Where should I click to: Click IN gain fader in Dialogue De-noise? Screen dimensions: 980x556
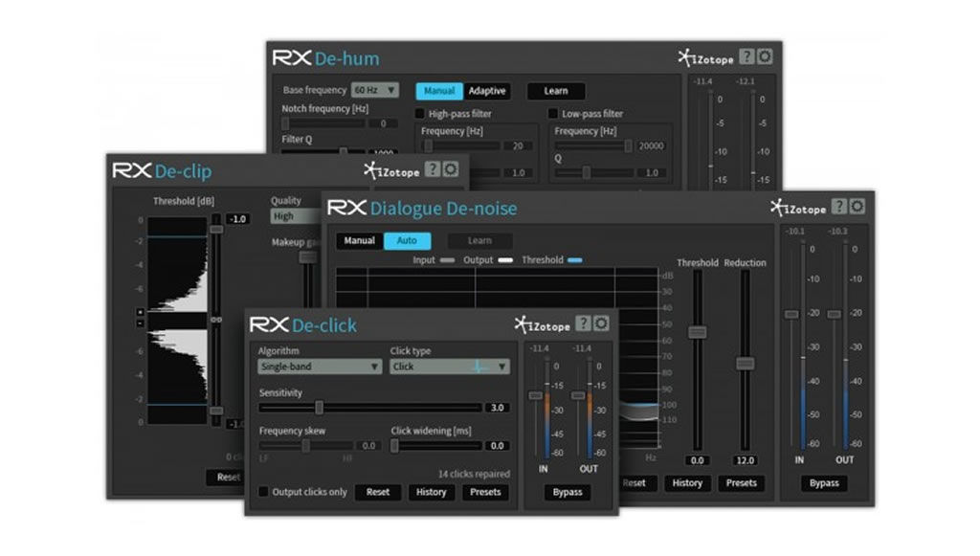tap(791, 314)
